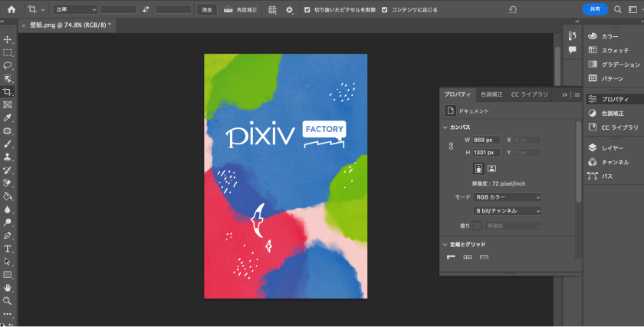
Task: Swap crop width and height values
Action: coord(146,9)
